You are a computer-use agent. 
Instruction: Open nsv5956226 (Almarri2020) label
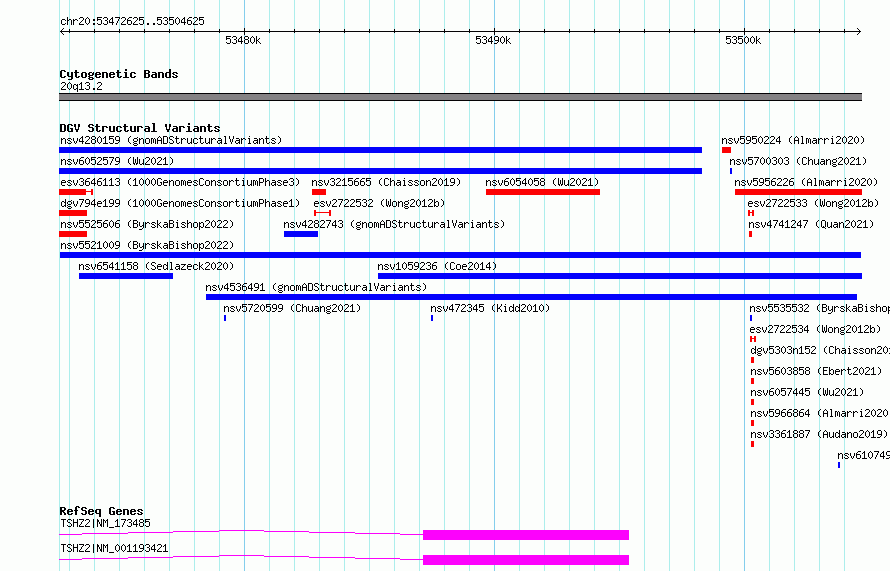point(806,182)
